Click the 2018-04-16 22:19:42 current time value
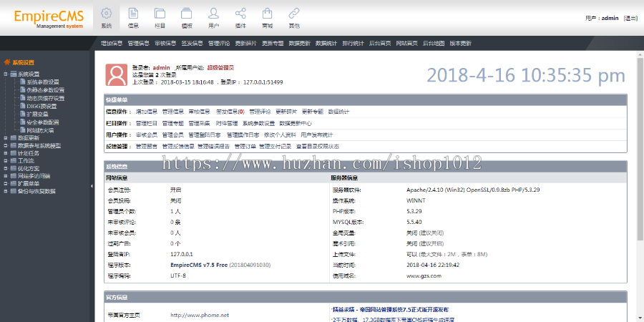Viewport: 644px width, 322px height. click(433, 265)
